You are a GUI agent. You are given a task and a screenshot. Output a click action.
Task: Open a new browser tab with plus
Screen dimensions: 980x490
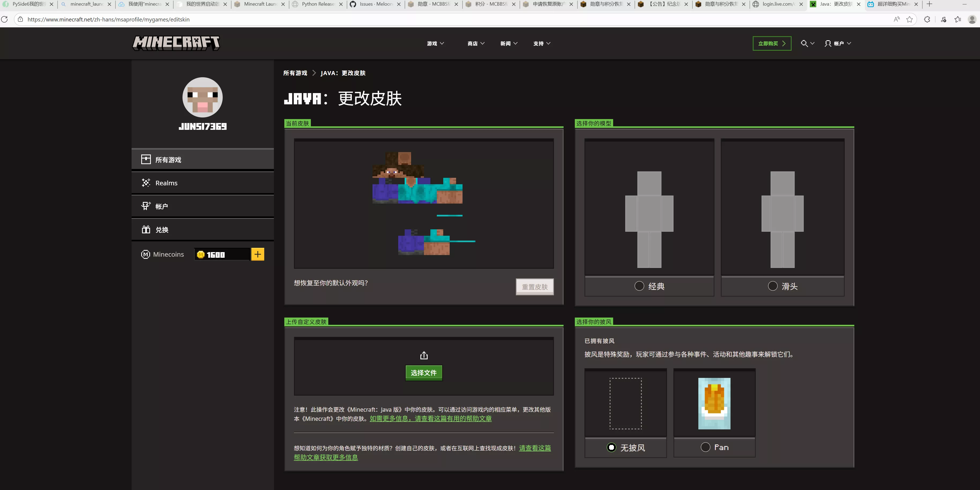(929, 4)
